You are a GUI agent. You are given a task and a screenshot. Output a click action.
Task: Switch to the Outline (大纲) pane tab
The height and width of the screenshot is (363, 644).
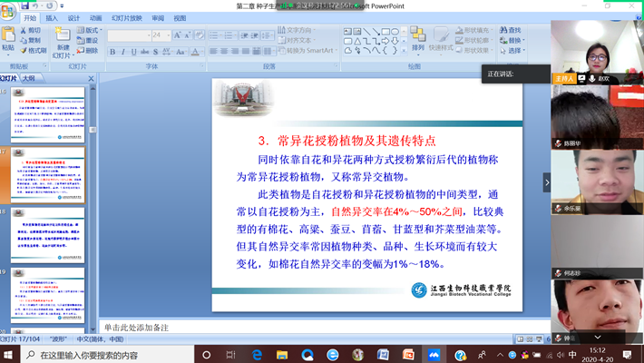[x=29, y=79]
